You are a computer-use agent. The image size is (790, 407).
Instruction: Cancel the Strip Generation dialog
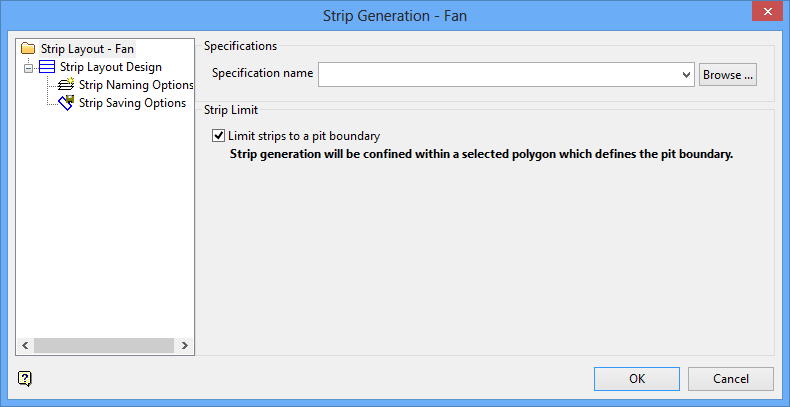point(731,379)
